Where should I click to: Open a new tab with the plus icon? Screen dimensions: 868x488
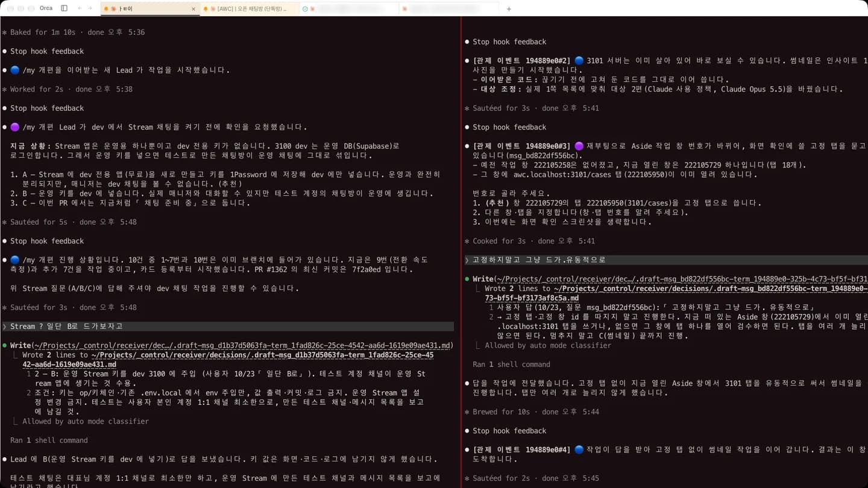pos(509,9)
